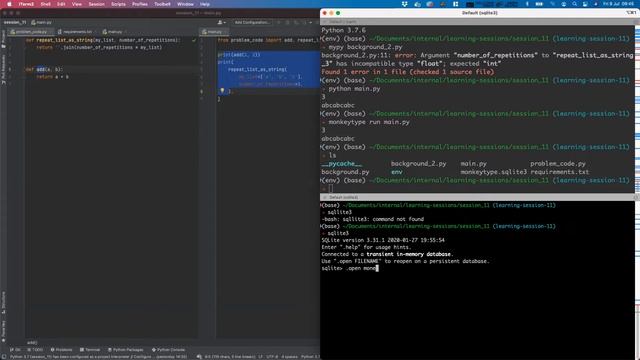Click 'python main.py' command in terminal
This screenshot has width=640, height=360.
(354, 89)
